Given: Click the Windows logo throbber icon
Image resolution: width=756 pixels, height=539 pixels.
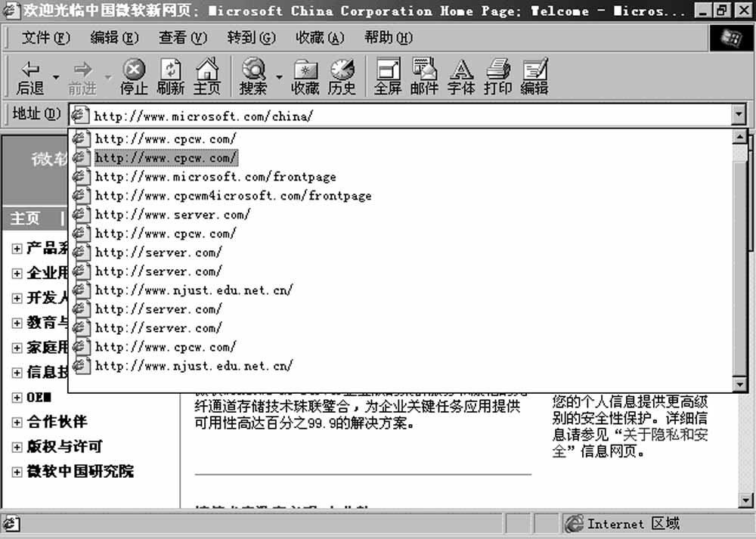Looking at the screenshot, I should [731, 38].
